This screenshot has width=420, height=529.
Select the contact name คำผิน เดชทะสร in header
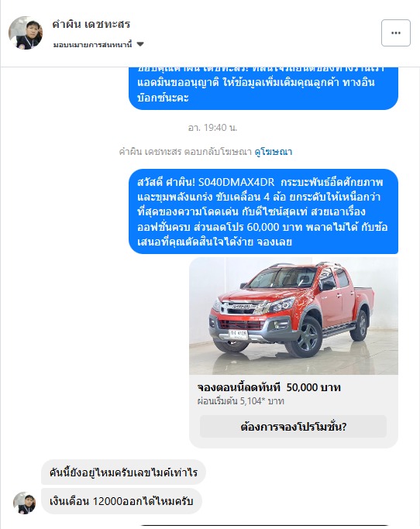click(x=91, y=24)
